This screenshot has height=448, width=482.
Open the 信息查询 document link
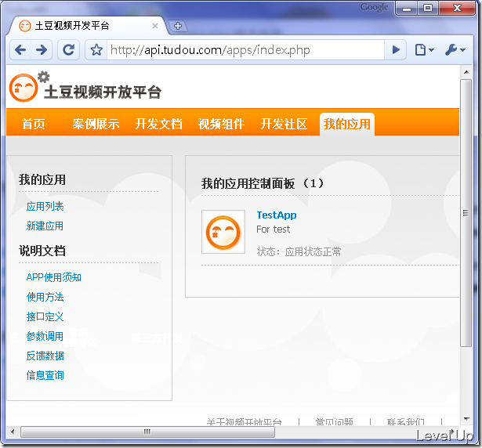click(45, 375)
